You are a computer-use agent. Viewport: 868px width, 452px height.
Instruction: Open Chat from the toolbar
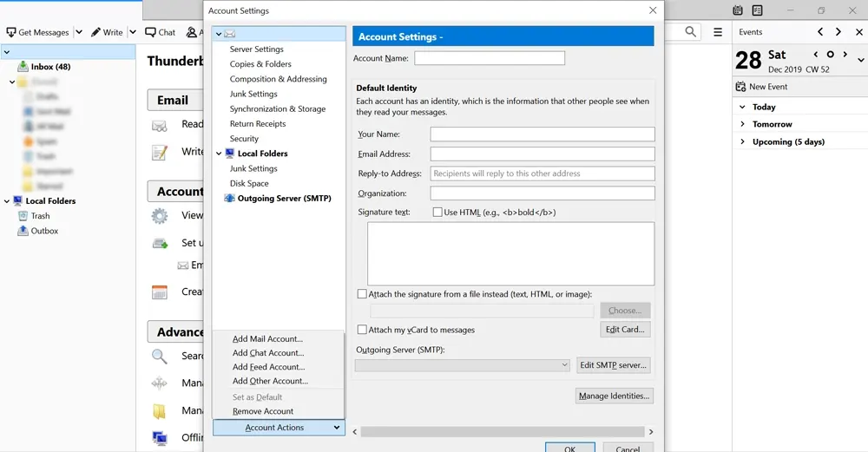click(x=160, y=32)
